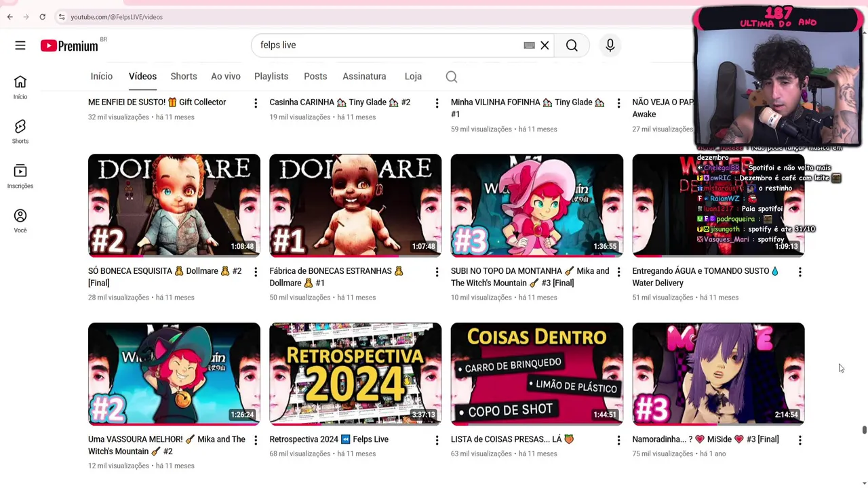Viewport: 868px width, 488px height.
Task: Open title Minha VILINHA FOFINHA Tiny Glade
Action: point(528,108)
